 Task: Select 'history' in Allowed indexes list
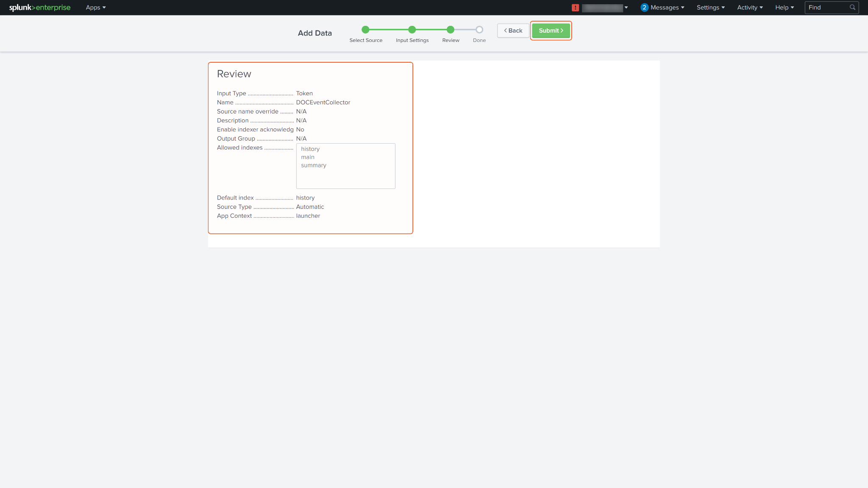point(310,149)
